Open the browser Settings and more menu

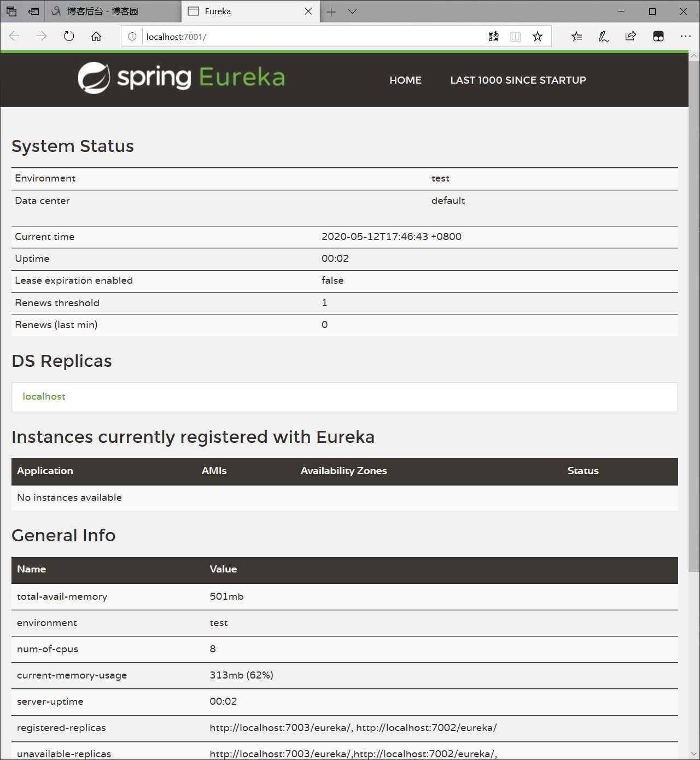[686, 37]
